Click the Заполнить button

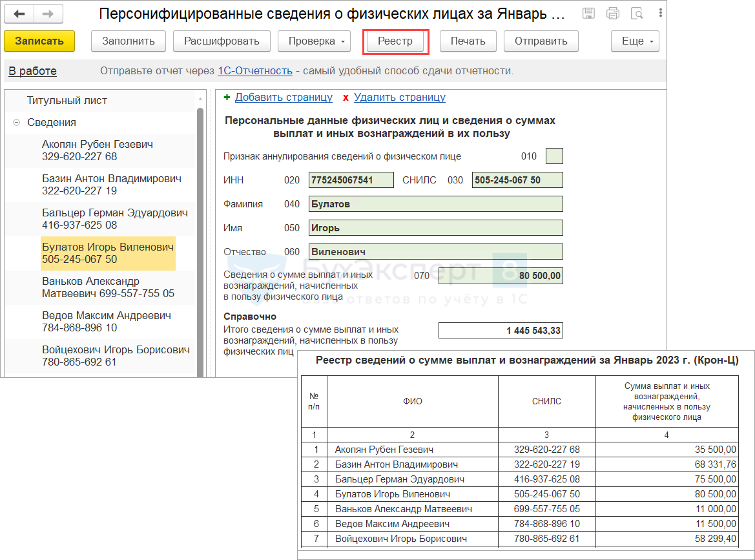(x=129, y=41)
